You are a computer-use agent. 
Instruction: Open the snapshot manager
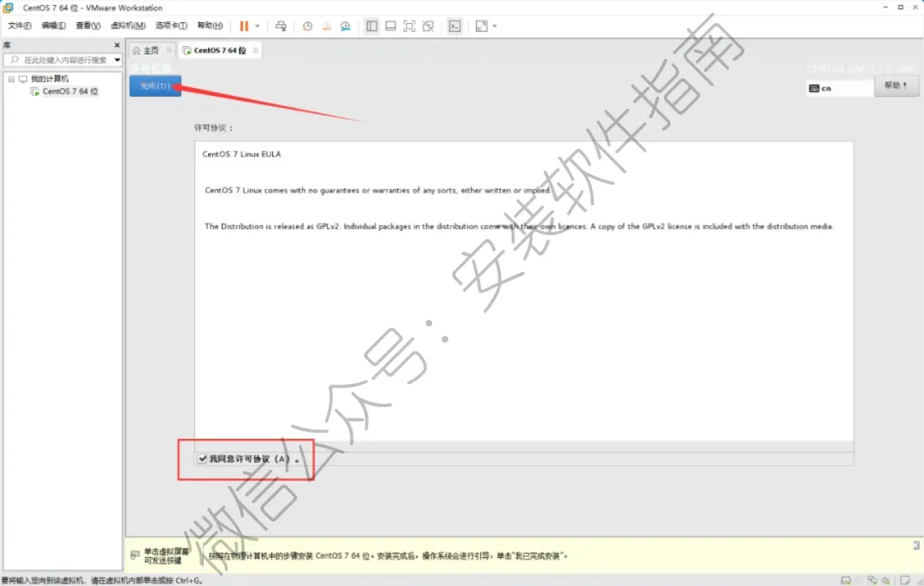point(346,26)
